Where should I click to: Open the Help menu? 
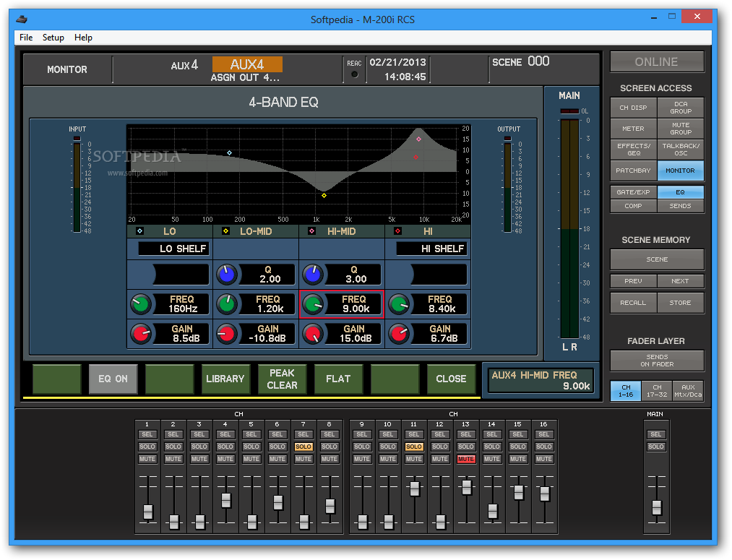(x=84, y=38)
